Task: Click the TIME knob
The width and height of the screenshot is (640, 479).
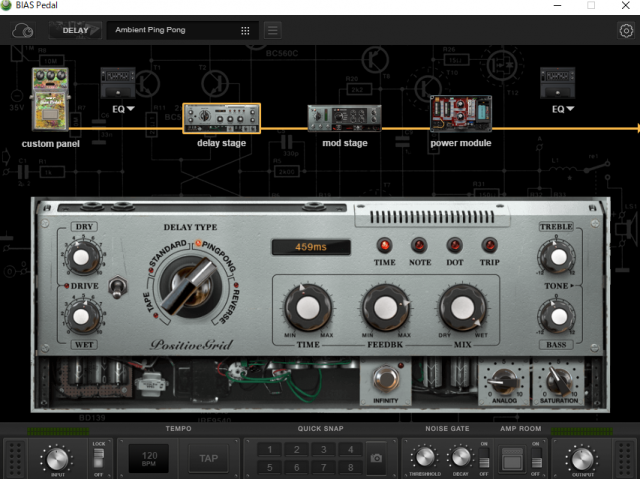Action: click(308, 308)
